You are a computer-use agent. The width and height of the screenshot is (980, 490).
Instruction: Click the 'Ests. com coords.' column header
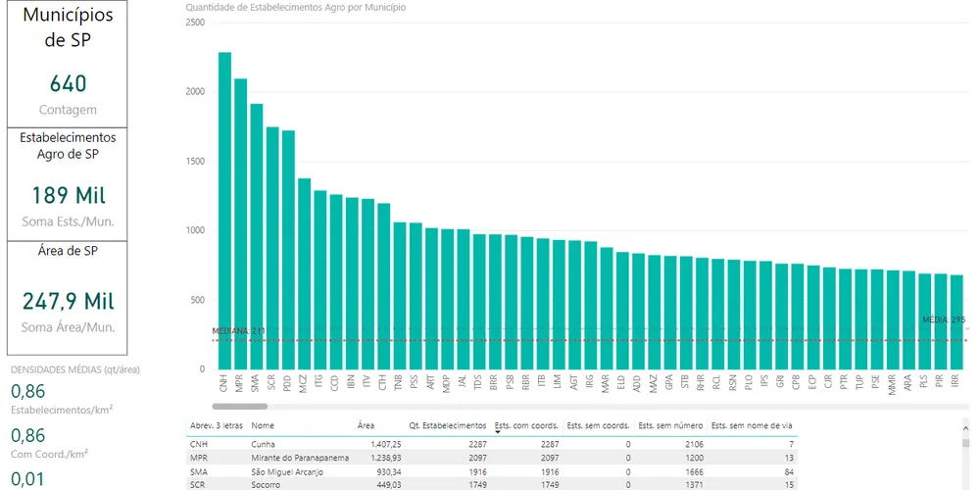[526, 425]
